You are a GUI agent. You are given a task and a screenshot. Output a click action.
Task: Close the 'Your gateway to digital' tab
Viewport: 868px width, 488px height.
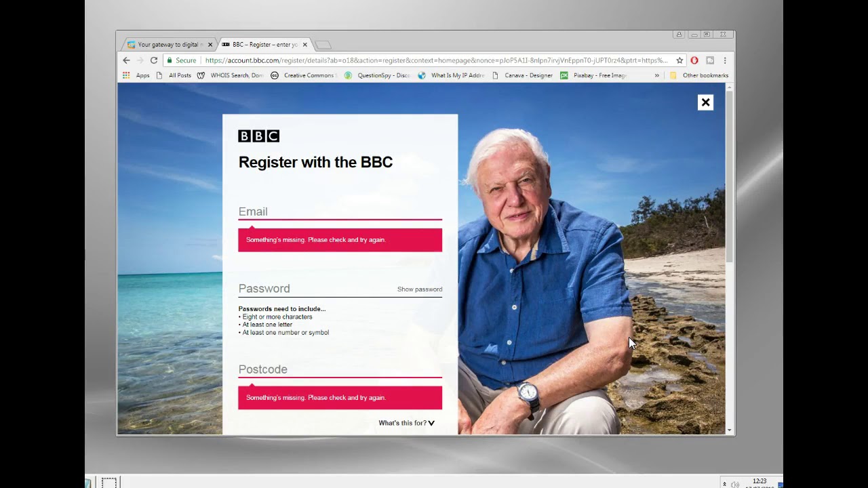click(210, 45)
